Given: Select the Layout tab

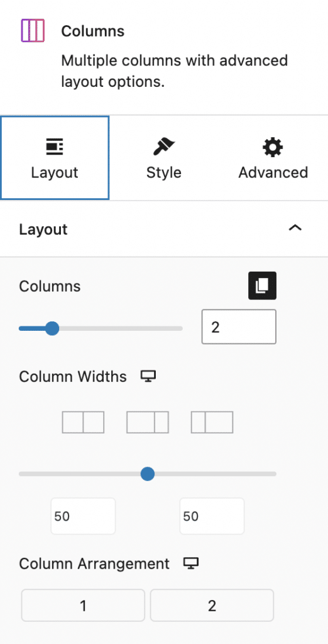Looking at the screenshot, I should (55, 158).
